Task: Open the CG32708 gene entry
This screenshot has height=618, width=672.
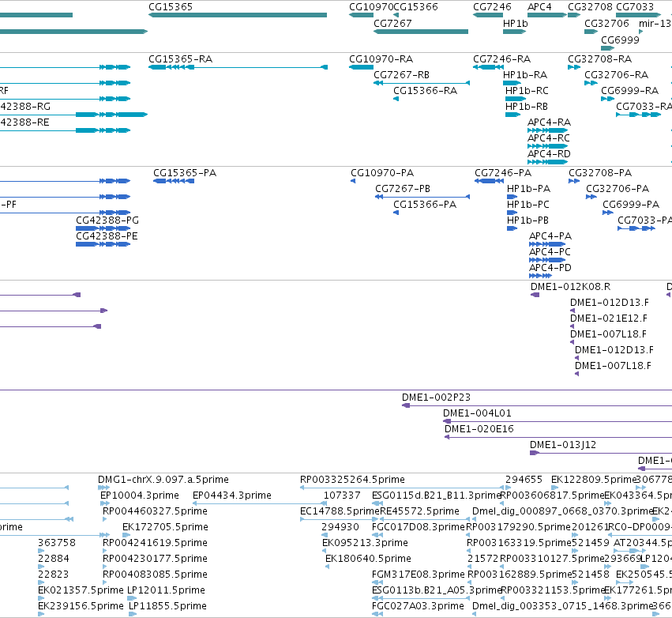Action: coord(574,15)
